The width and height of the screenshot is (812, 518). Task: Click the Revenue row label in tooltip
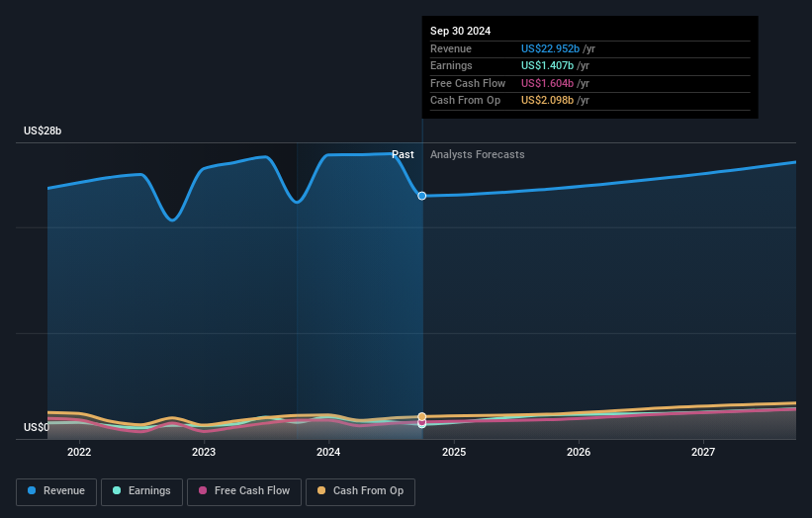click(451, 48)
